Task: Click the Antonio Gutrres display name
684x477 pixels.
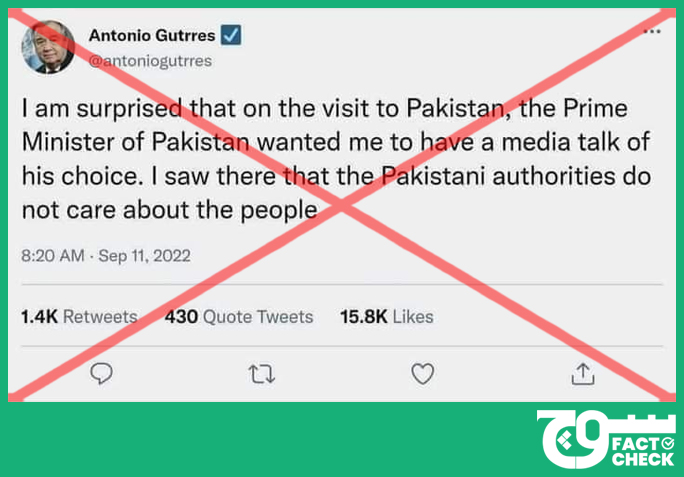Action: pyautogui.click(x=152, y=35)
